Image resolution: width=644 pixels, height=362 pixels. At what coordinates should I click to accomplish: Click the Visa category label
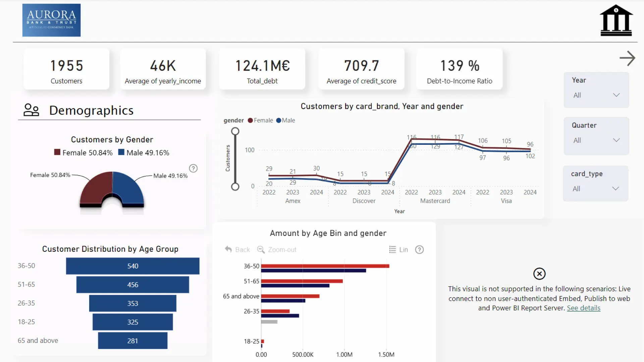pos(506,201)
